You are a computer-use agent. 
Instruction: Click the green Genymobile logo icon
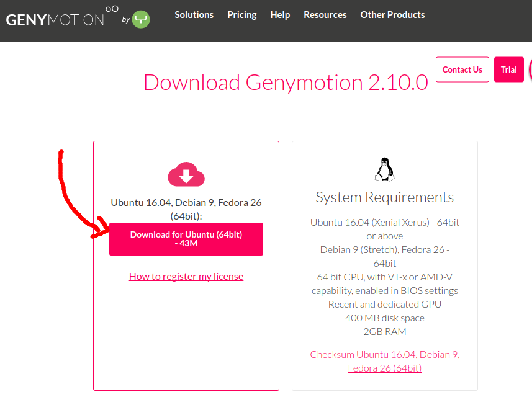coord(141,19)
